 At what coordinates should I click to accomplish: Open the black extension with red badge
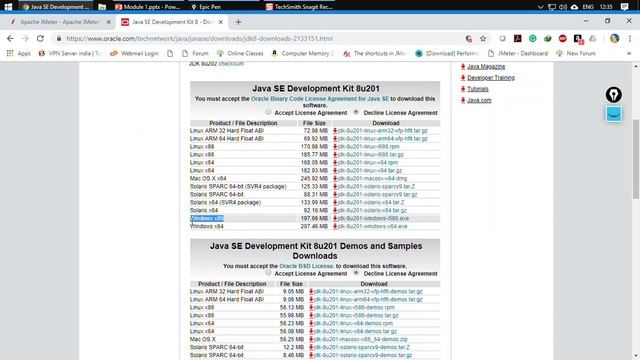pyautogui.click(x=578, y=39)
